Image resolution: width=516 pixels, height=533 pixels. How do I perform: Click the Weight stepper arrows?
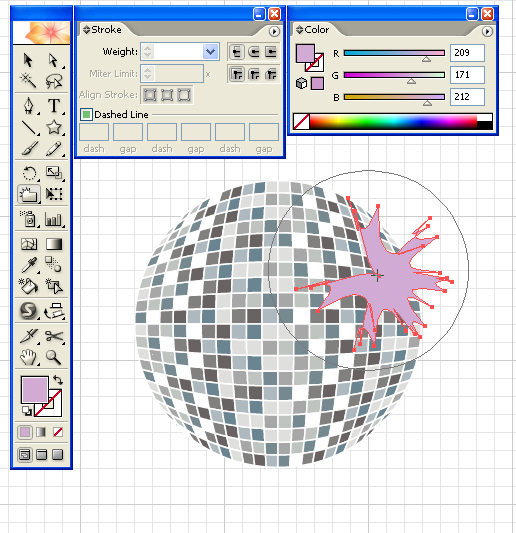tap(148, 52)
